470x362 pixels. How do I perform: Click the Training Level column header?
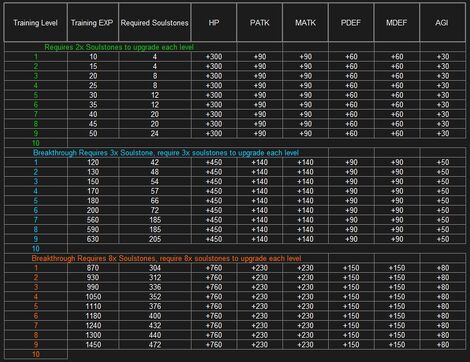(35, 23)
